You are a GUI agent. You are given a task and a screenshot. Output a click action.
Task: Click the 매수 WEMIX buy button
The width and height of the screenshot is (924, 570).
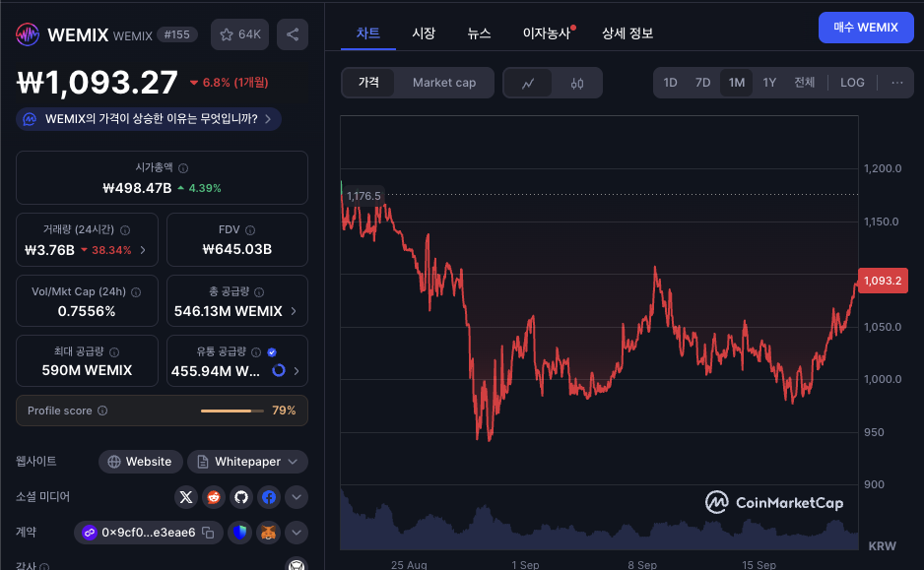coord(864,28)
